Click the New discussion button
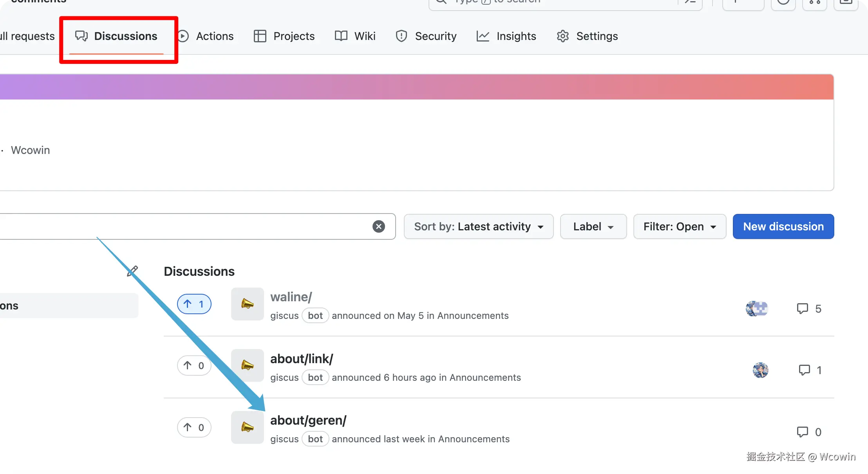 [x=783, y=226]
